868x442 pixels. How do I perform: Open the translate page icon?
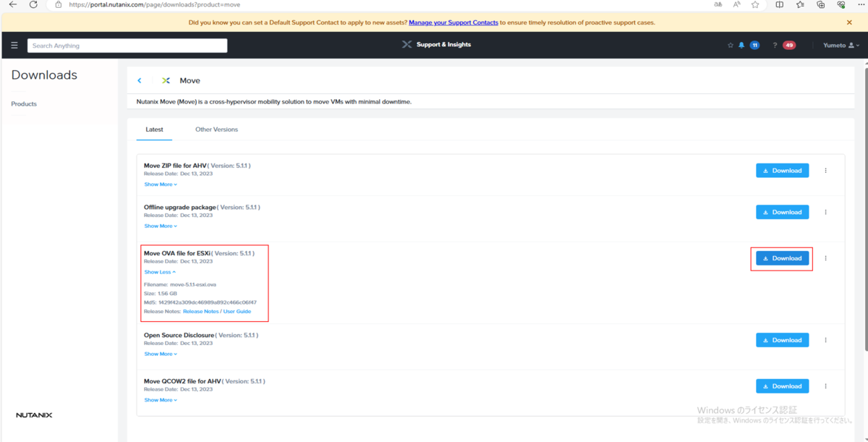point(718,4)
